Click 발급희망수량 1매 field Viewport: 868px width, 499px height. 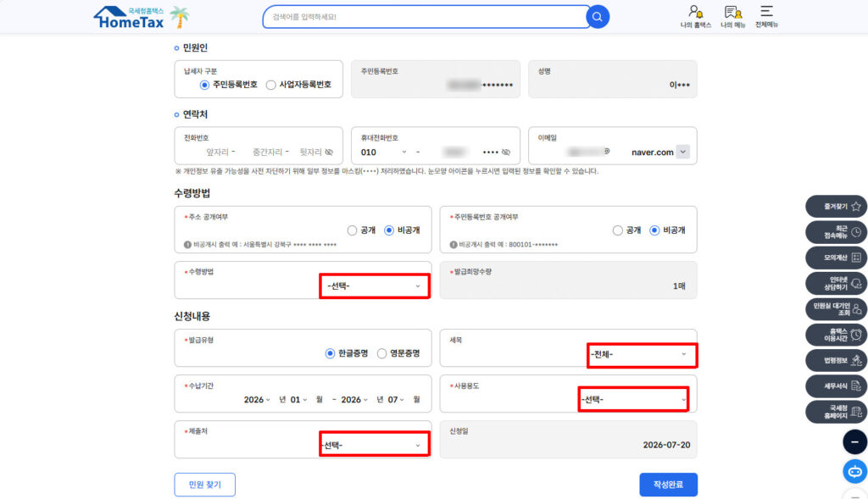tap(569, 280)
